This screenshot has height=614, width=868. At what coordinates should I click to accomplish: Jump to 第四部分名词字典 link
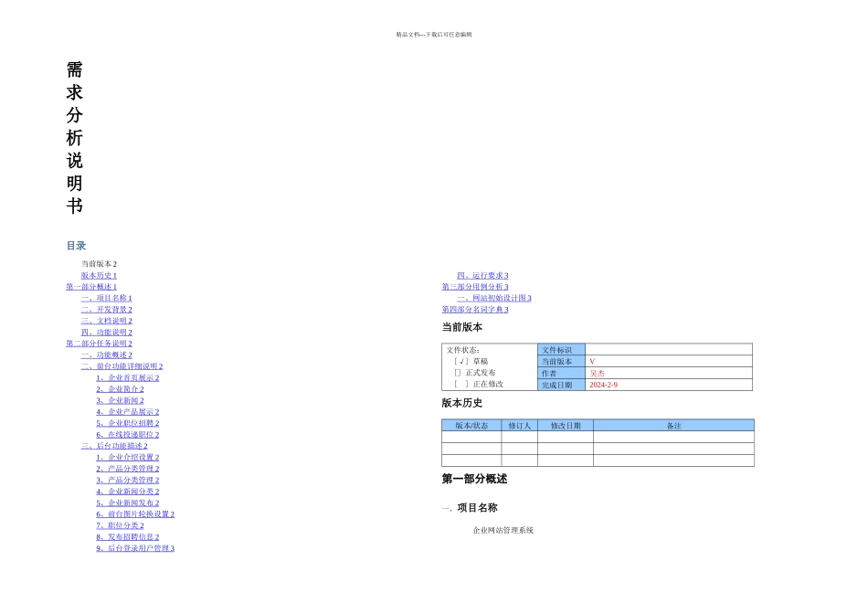(475, 310)
